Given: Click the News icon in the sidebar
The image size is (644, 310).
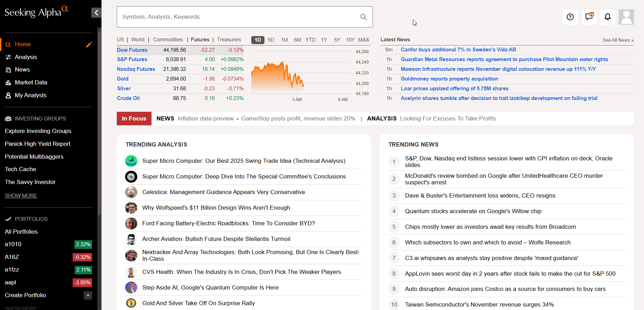Looking at the screenshot, I should pyautogui.click(x=8, y=70).
